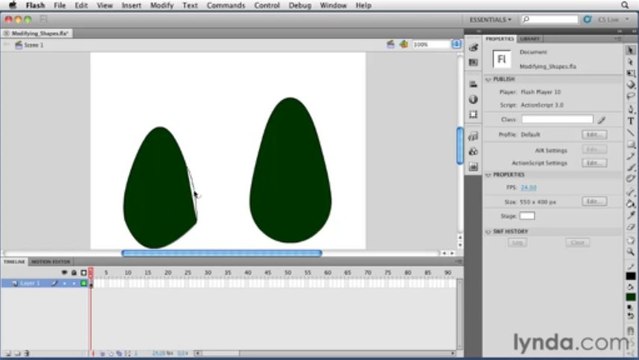Select the Free Transform tool
This screenshot has width=639, height=360.
tap(631, 73)
